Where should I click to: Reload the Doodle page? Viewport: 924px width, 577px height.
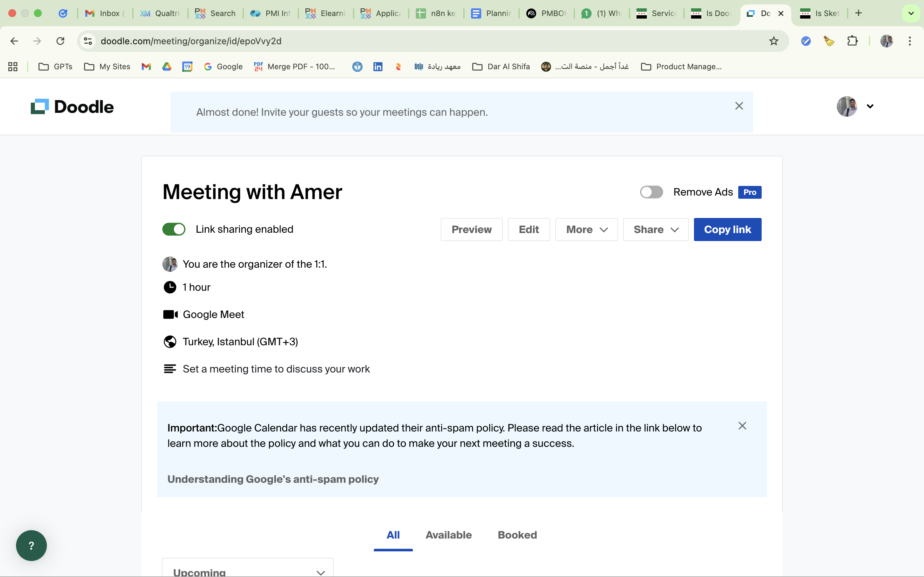60,41
